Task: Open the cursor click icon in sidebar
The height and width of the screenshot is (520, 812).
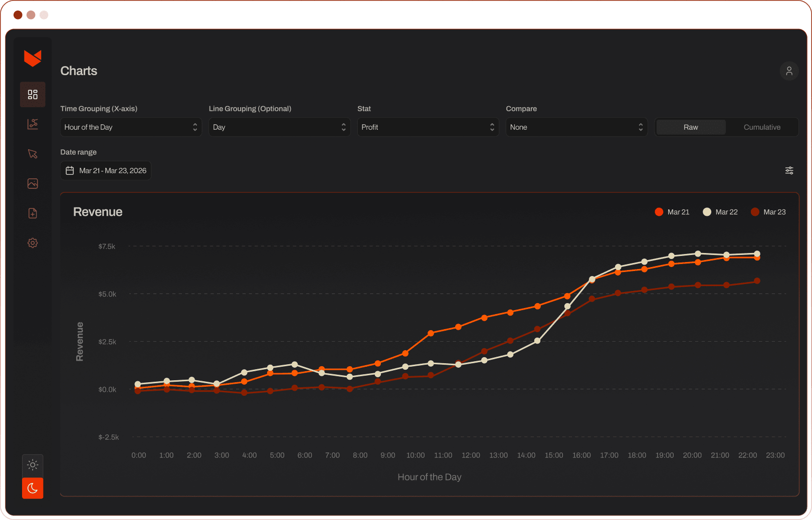Action: pyautogui.click(x=33, y=154)
